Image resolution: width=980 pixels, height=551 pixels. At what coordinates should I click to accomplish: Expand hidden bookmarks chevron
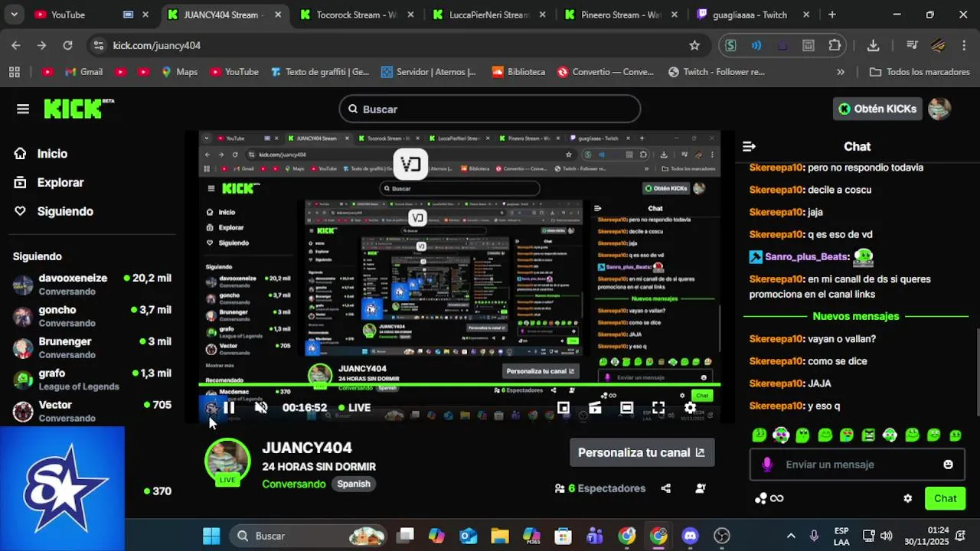(841, 72)
